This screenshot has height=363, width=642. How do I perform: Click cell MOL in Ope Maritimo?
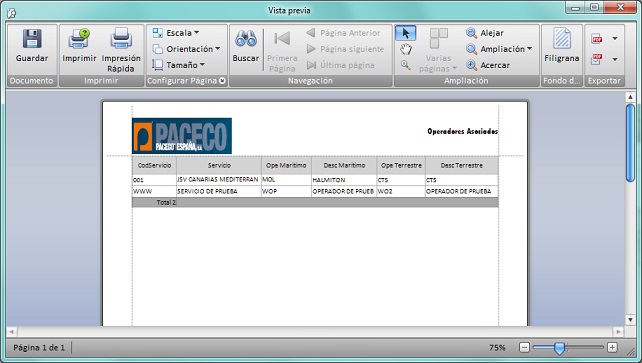[286, 180]
